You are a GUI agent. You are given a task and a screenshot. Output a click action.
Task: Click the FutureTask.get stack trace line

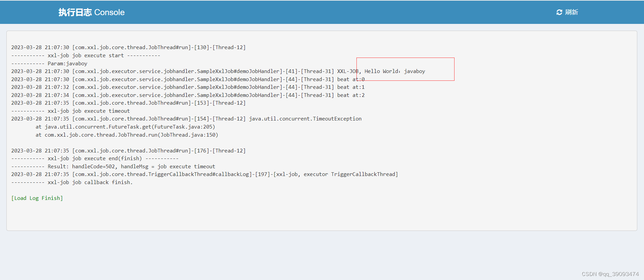[125, 127]
